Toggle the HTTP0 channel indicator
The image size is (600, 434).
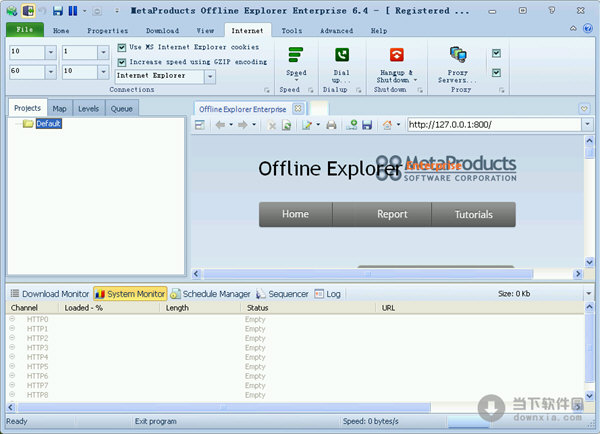(x=12, y=319)
